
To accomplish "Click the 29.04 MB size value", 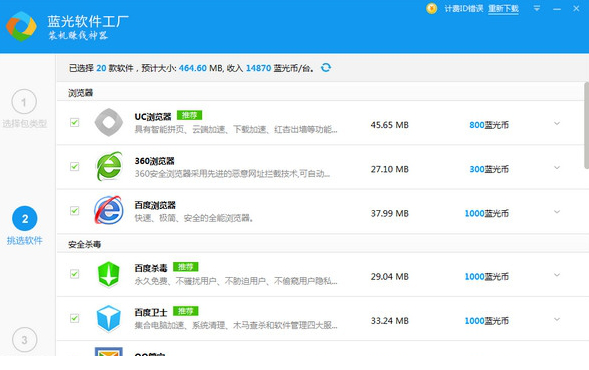I will [390, 276].
